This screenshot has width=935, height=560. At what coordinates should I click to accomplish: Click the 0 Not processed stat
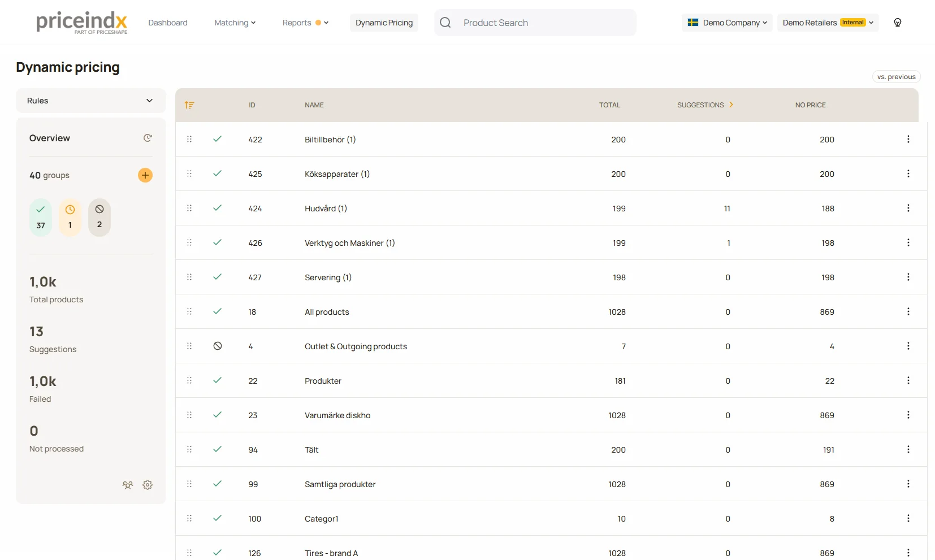click(x=57, y=439)
